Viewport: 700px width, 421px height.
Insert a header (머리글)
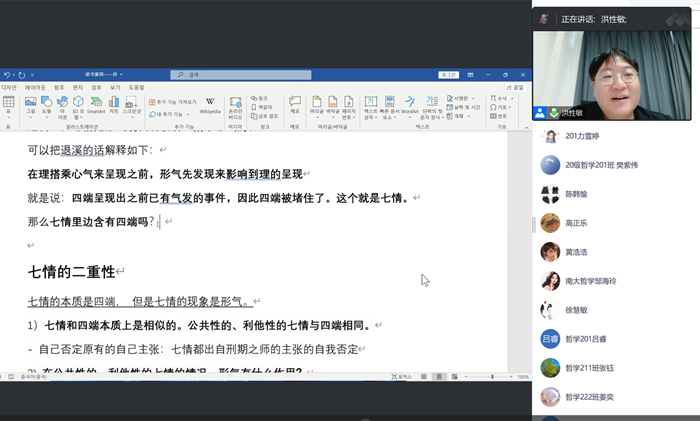pos(317,107)
